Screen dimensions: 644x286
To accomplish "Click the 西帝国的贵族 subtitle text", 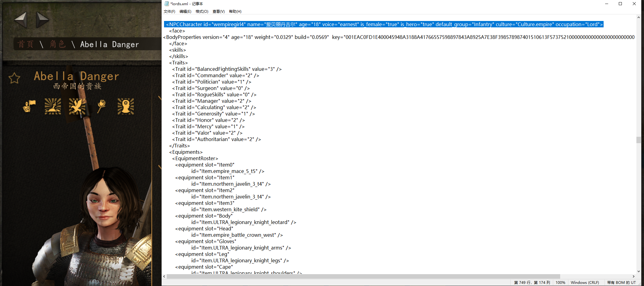I will point(77,86).
